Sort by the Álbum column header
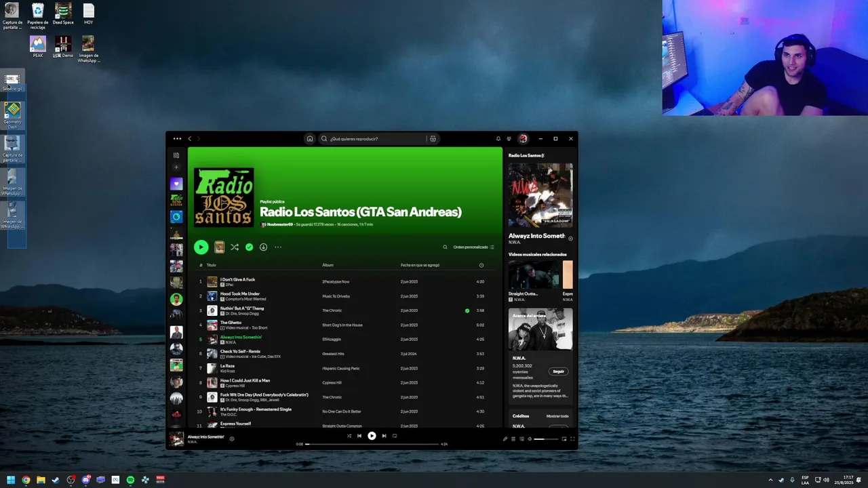This screenshot has width=868, height=488. point(328,265)
